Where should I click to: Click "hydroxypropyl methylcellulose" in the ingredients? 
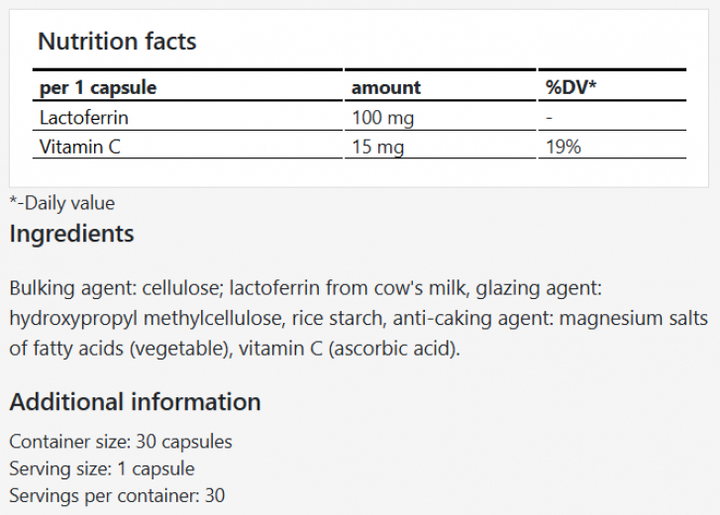tap(150, 320)
